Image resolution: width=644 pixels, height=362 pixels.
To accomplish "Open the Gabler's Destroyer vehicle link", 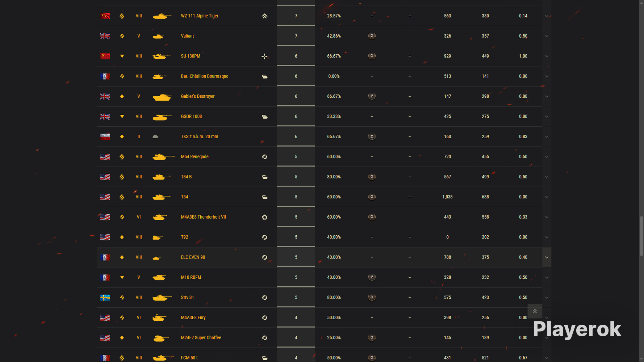I will tap(198, 96).
